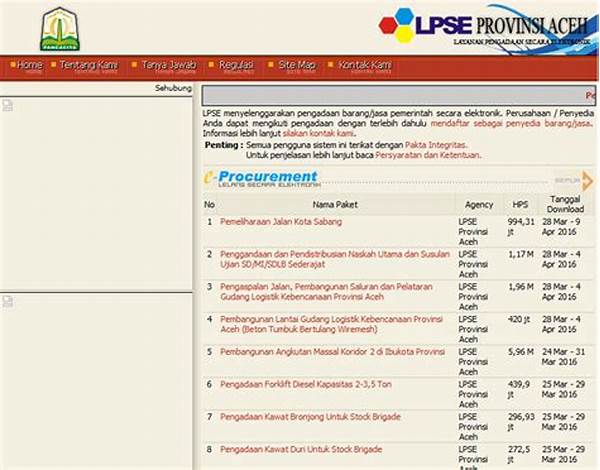Navigate to Kontak Kami menu
600x470 pixels.
tap(364, 65)
